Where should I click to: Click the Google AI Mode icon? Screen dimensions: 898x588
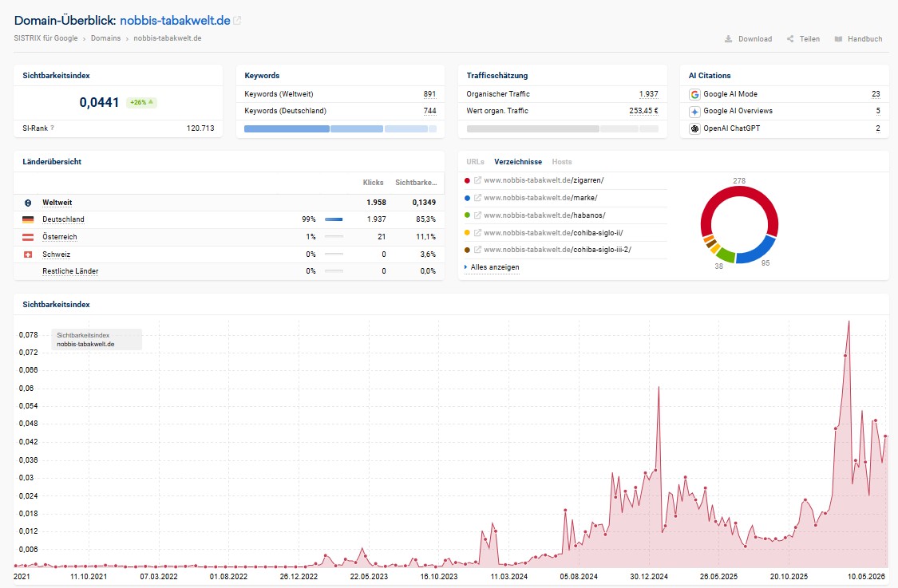(694, 94)
